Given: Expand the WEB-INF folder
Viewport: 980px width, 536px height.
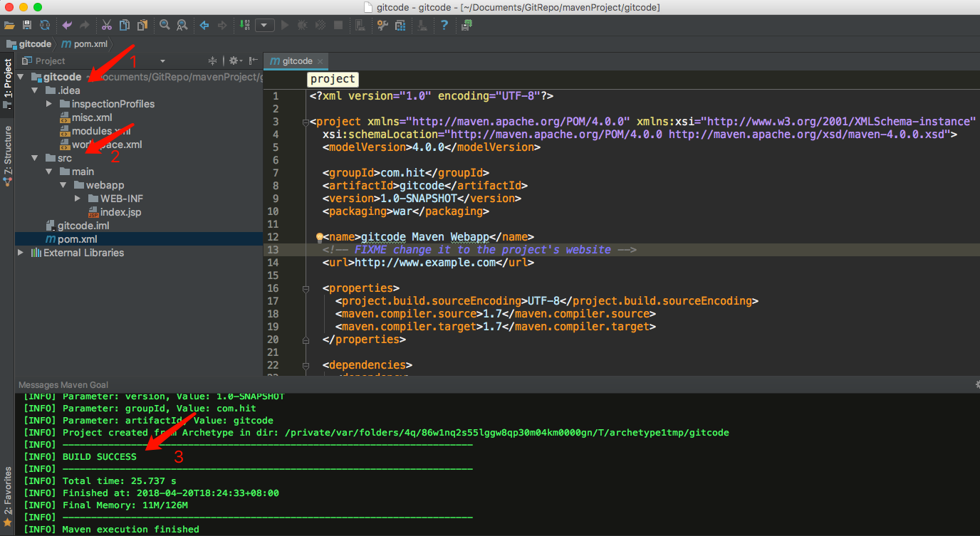Looking at the screenshot, I should click(x=77, y=199).
